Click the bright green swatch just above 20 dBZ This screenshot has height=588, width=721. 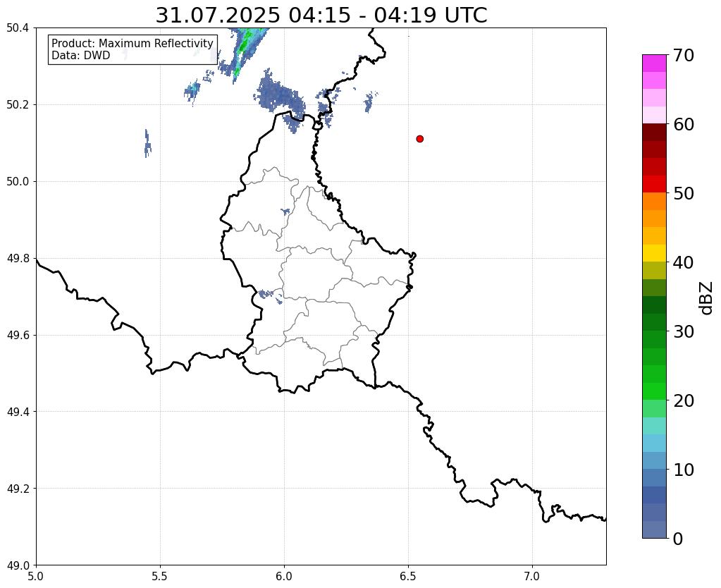pyautogui.click(x=654, y=391)
